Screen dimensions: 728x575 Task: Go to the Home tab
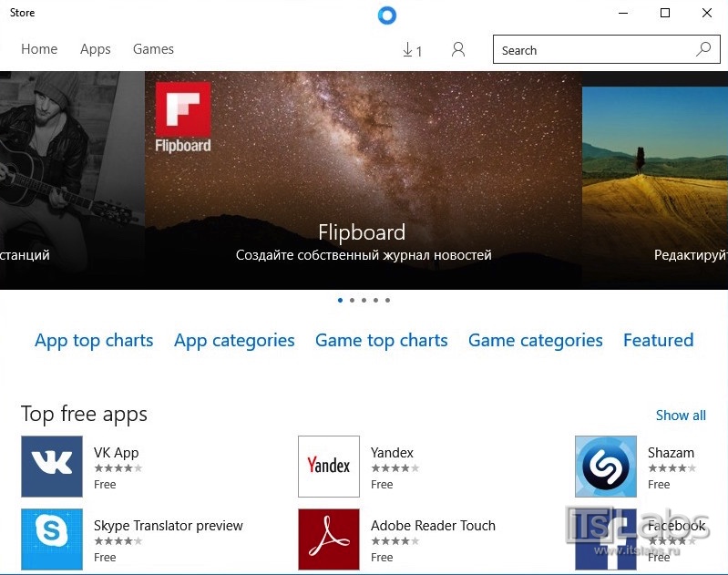39,49
